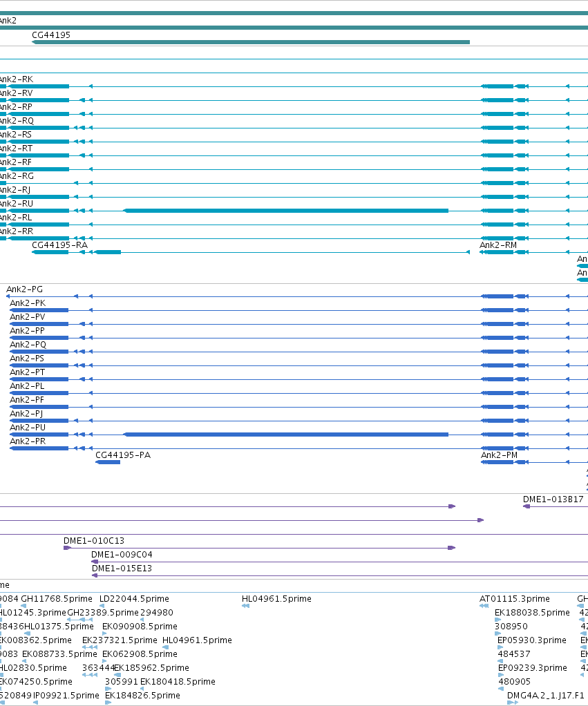Screen dimensions: 588x706
Task: Select the 480905 EST label
Action: tap(515, 682)
